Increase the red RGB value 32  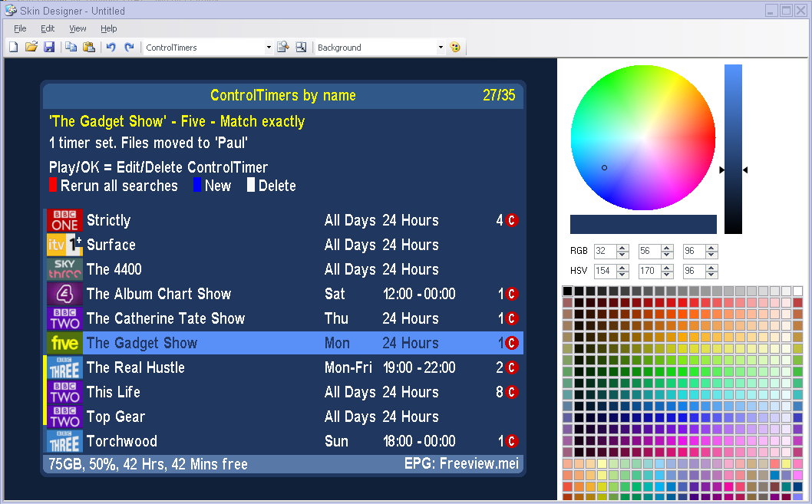(623, 248)
